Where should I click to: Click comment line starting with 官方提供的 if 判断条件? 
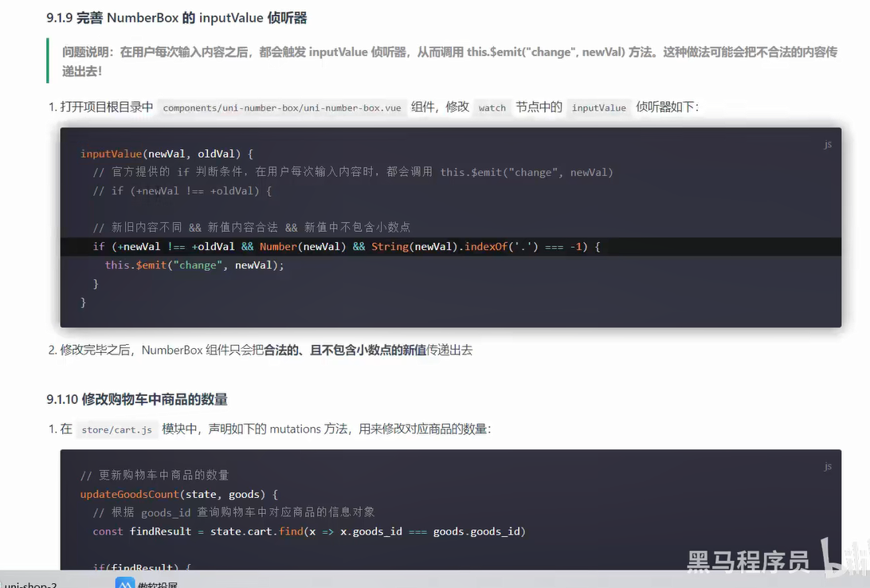coord(353,172)
